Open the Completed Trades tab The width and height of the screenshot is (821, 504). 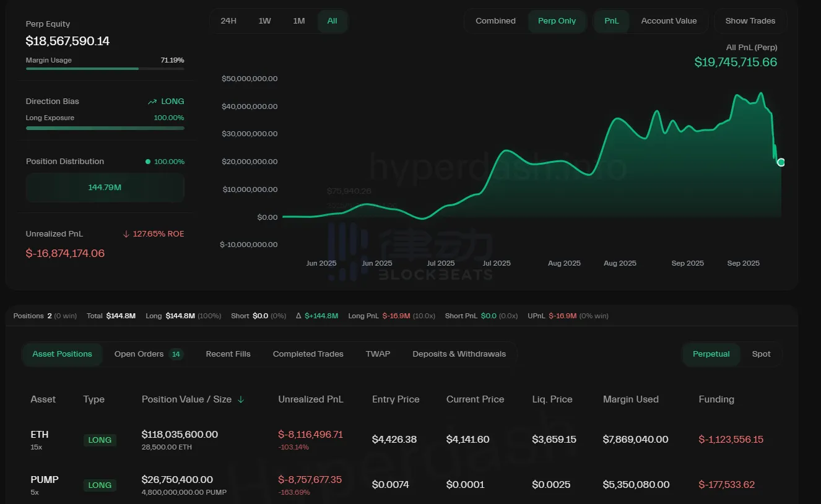[x=308, y=354]
